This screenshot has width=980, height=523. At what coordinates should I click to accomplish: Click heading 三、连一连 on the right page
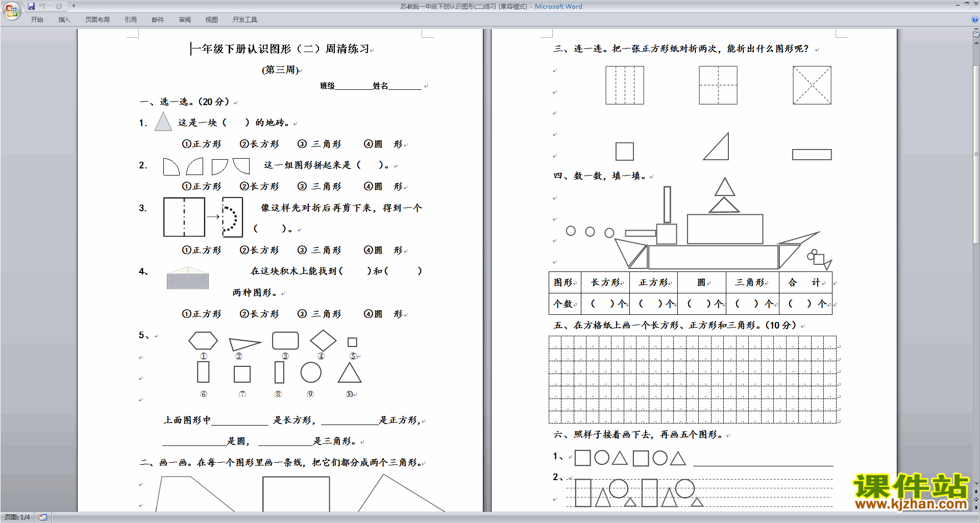[681, 48]
